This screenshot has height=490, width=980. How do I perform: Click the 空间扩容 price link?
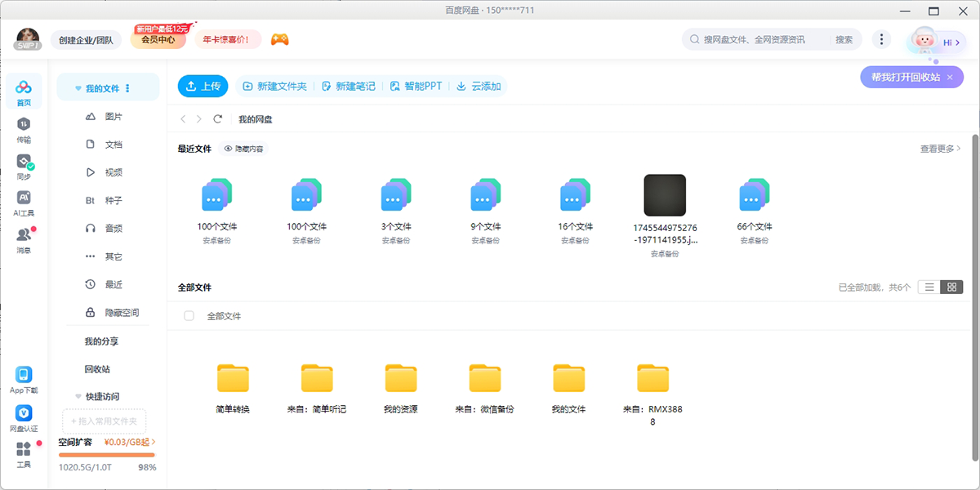point(130,442)
